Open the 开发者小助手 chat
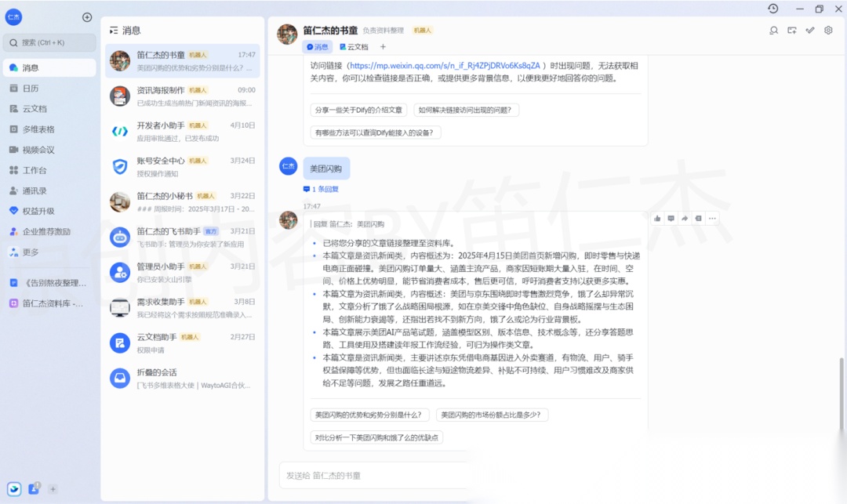Screen dimensions: 847x504 [x=183, y=132]
